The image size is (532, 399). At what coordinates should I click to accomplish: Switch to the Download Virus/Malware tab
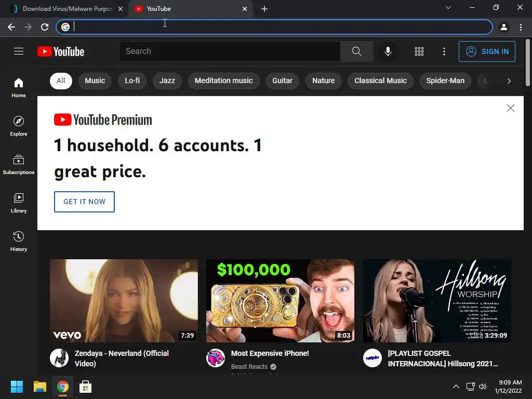64,9
